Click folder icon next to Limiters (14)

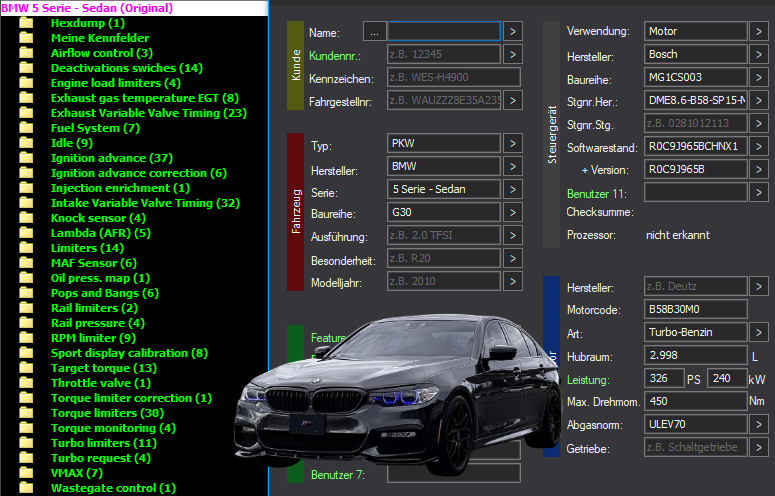(26, 248)
